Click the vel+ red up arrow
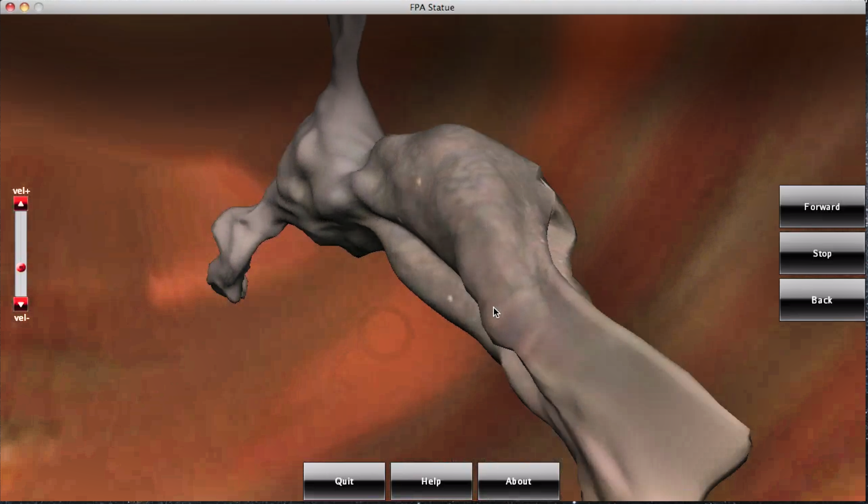Screen dimensions: 868x504 tap(21, 204)
